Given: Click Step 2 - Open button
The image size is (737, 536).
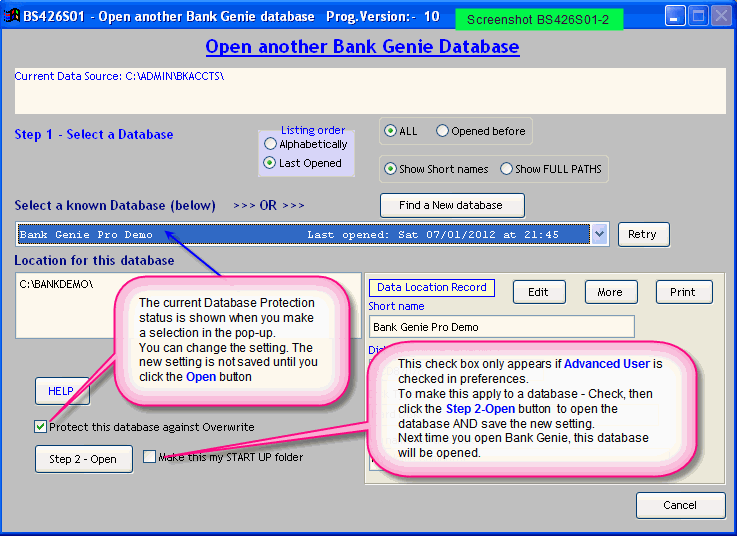Looking at the screenshot, I should [84, 459].
